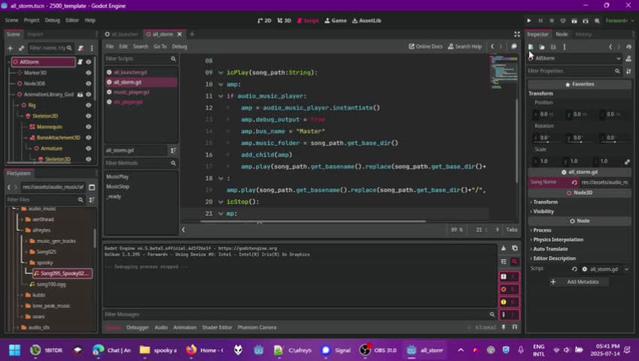Clear the Output log with the bottom icon

tap(504, 248)
